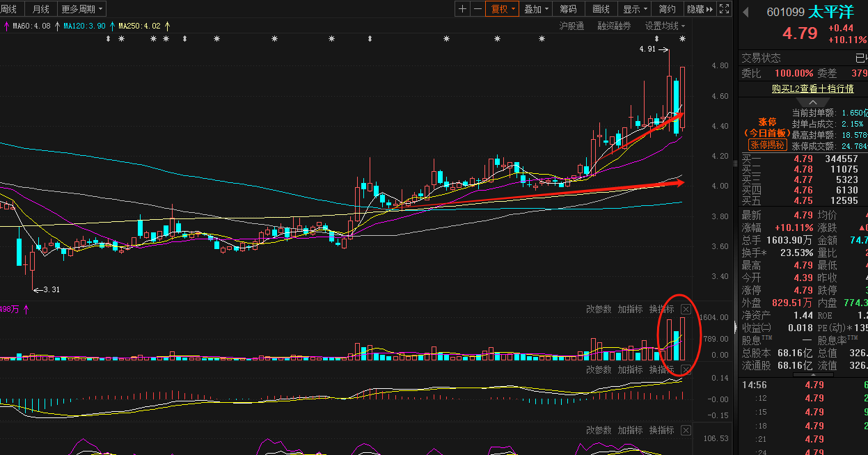The image size is (868, 455).
Task: Open 画线 drawing tools
Action: [601, 9]
